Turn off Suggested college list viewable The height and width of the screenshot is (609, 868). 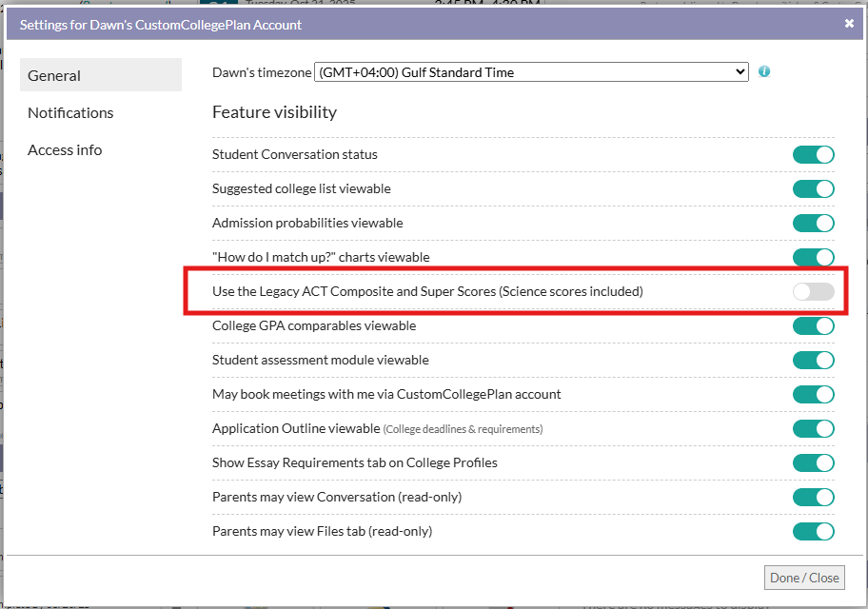[813, 189]
